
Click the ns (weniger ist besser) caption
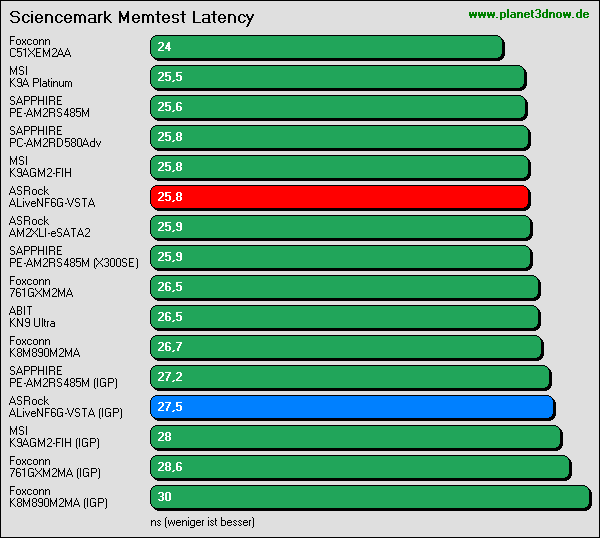202,522
